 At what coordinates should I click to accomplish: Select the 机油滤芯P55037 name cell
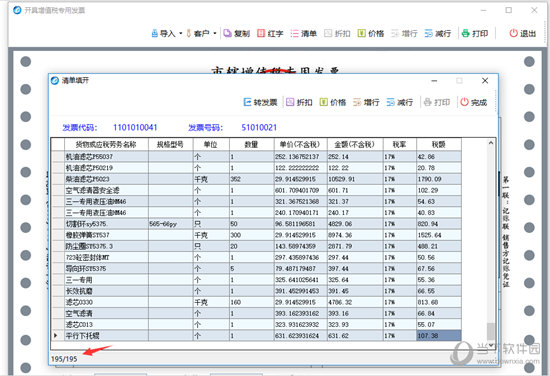point(106,156)
